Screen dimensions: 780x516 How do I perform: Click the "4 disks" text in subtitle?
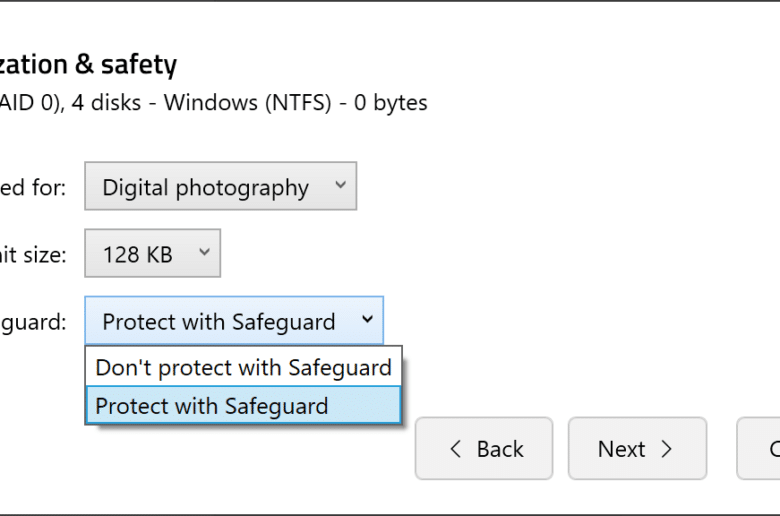106,103
